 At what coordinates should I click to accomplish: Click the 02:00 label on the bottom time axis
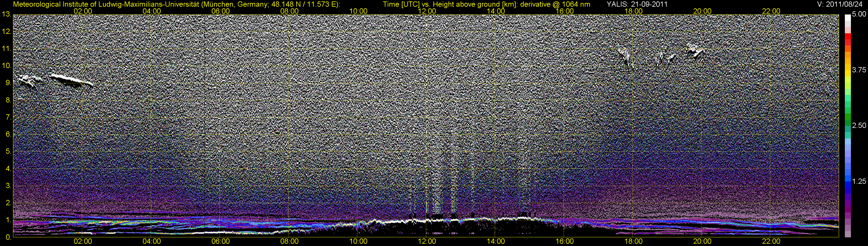pyautogui.click(x=83, y=241)
